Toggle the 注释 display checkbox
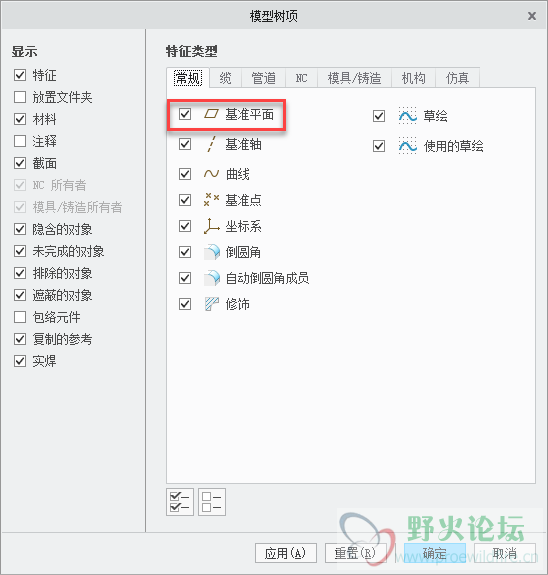548x575 pixels. [20, 141]
